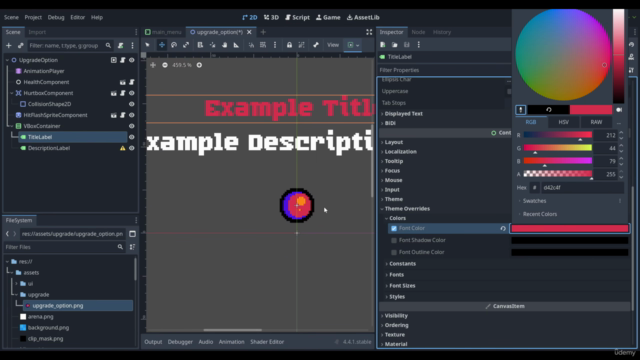This screenshot has height=360, width=640.
Task: Revert Font Color to default
Action: [503, 229]
